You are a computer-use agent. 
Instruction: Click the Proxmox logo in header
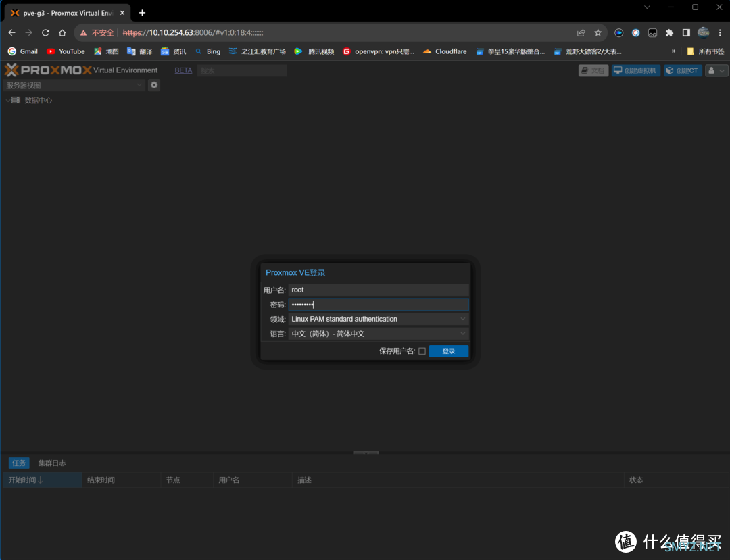tap(48, 70)
